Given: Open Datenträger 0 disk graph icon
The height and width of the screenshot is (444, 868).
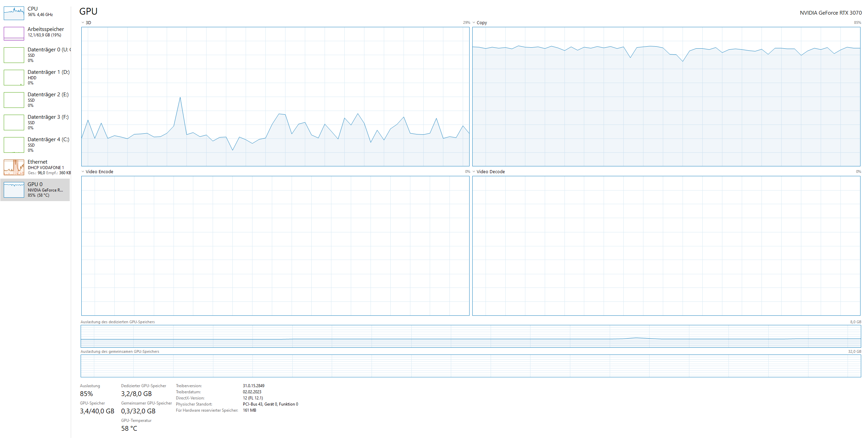Looking at the screenshot, I should pyautogui.click(x=14, y=55).
